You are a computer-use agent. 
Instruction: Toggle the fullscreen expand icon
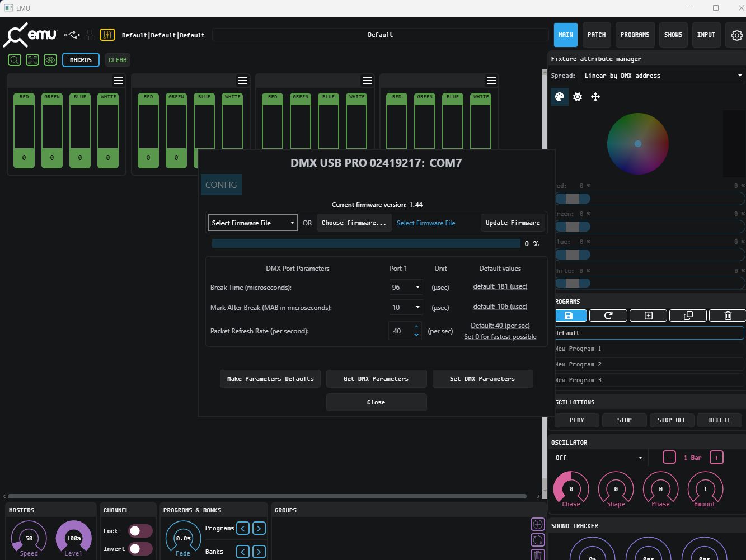tap(32, 60)
